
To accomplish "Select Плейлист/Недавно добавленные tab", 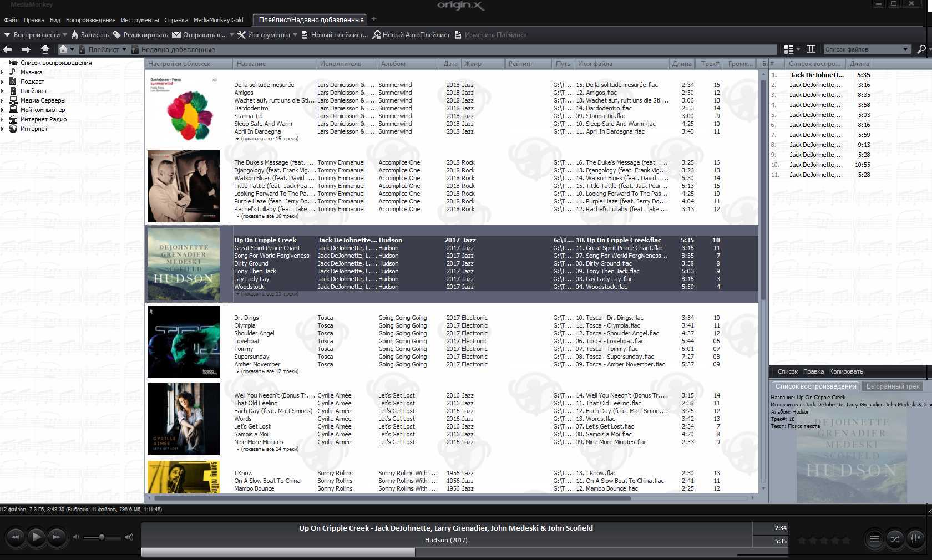I will (311, 19).
